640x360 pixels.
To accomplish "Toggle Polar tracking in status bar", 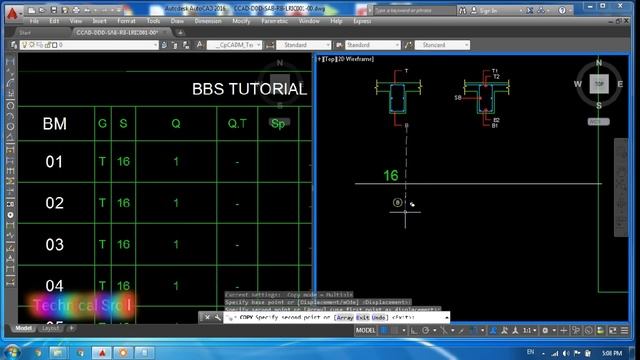I will 426,331.
